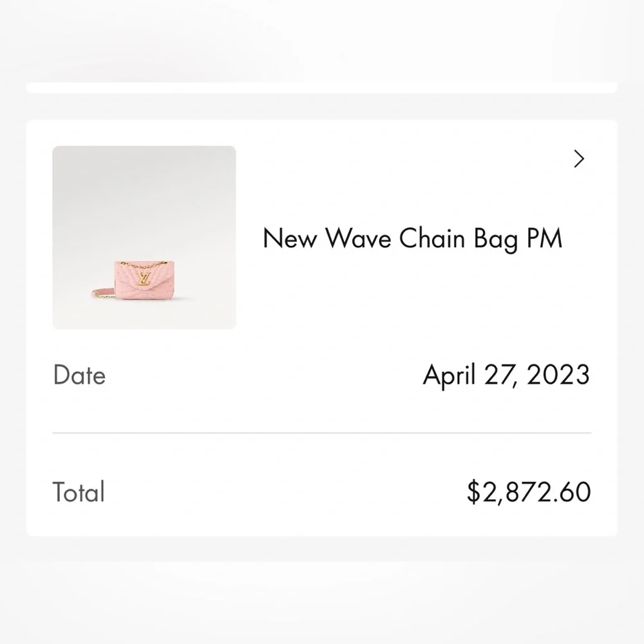Select the product image thumbnail
Screen dimensions: 644x644
[144, 236]
